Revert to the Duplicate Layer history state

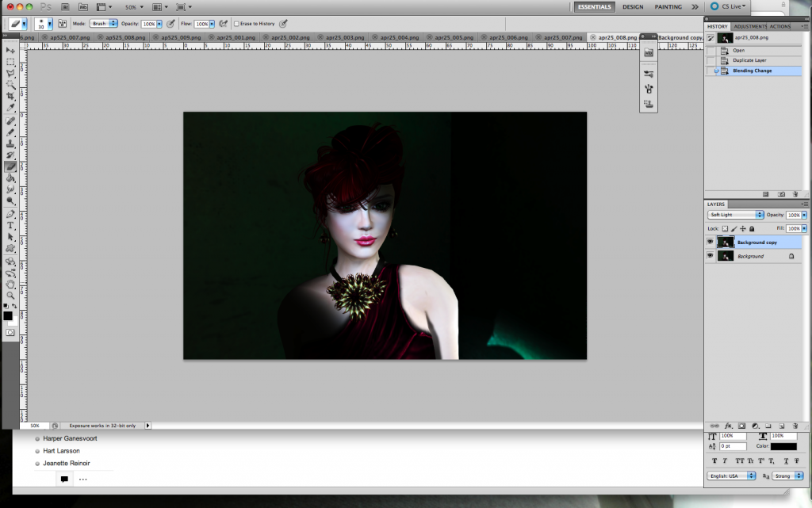[749, 60]
